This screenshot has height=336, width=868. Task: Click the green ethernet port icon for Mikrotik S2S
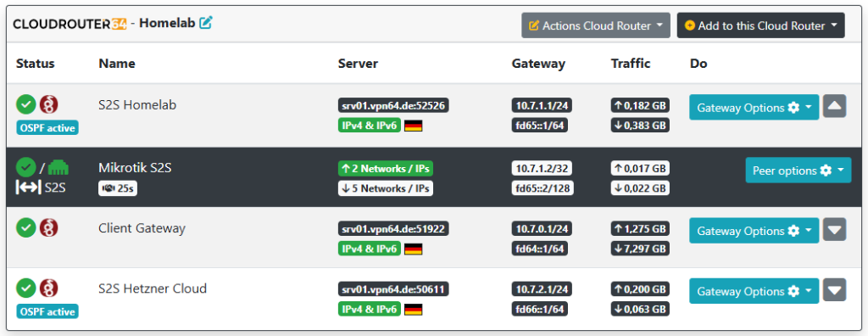[58, 167]
